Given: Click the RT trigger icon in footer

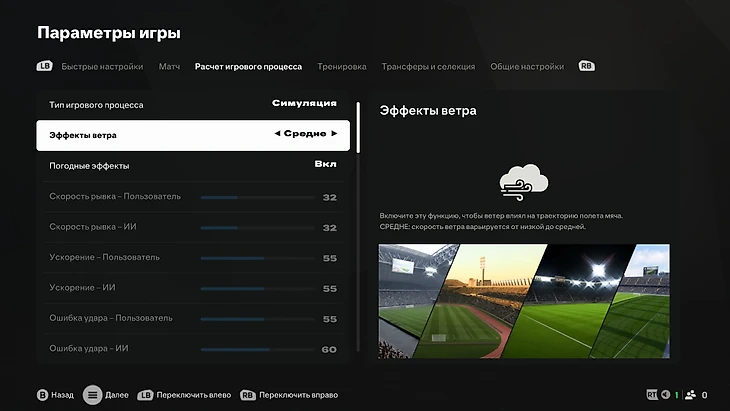Looking at the screenshot, I should tap(652, 395).
